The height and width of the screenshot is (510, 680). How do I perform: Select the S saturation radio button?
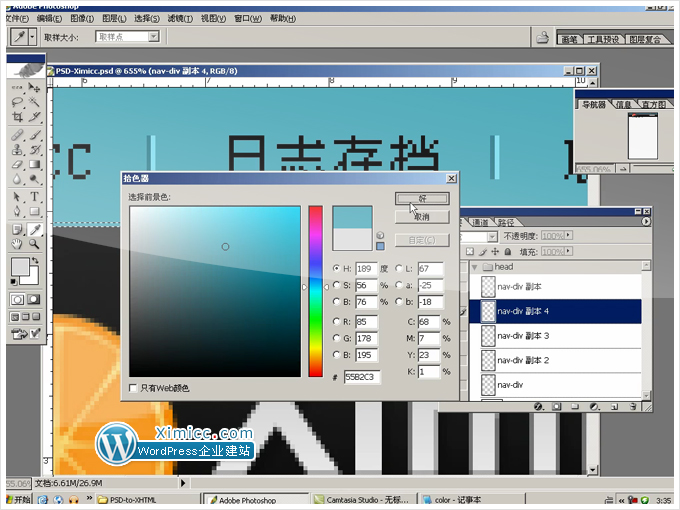tap(336, 285)
